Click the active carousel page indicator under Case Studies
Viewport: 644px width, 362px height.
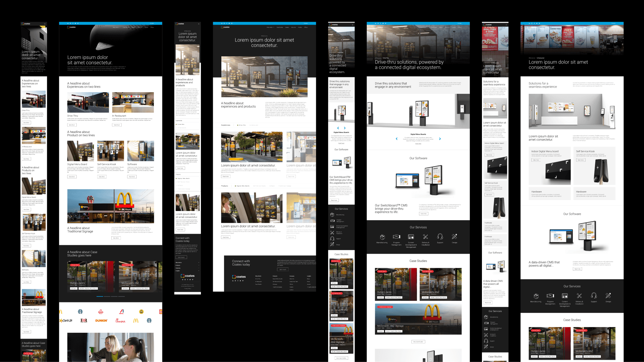click(x=99, y=297)
